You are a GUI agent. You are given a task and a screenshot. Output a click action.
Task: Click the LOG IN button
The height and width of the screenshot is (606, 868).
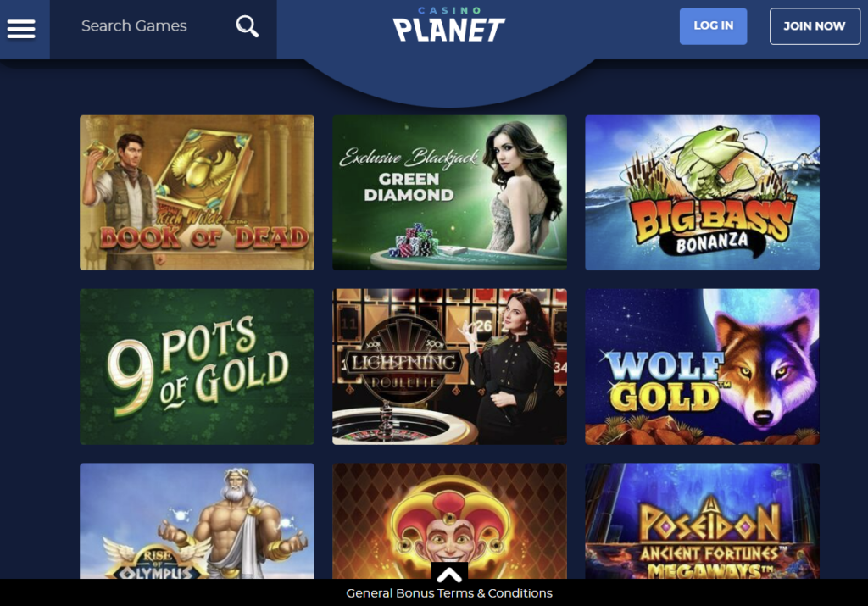click(x=713, y=26)
